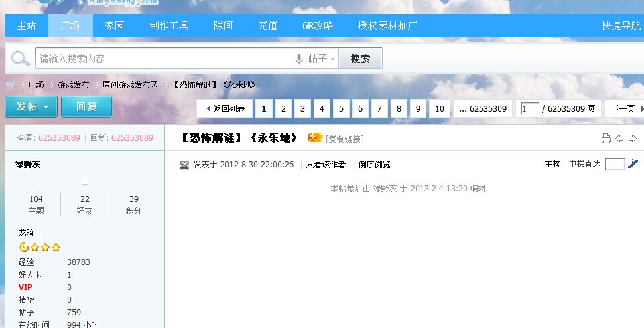
Task: Click the red VIP label
Action: coord(25,287)
